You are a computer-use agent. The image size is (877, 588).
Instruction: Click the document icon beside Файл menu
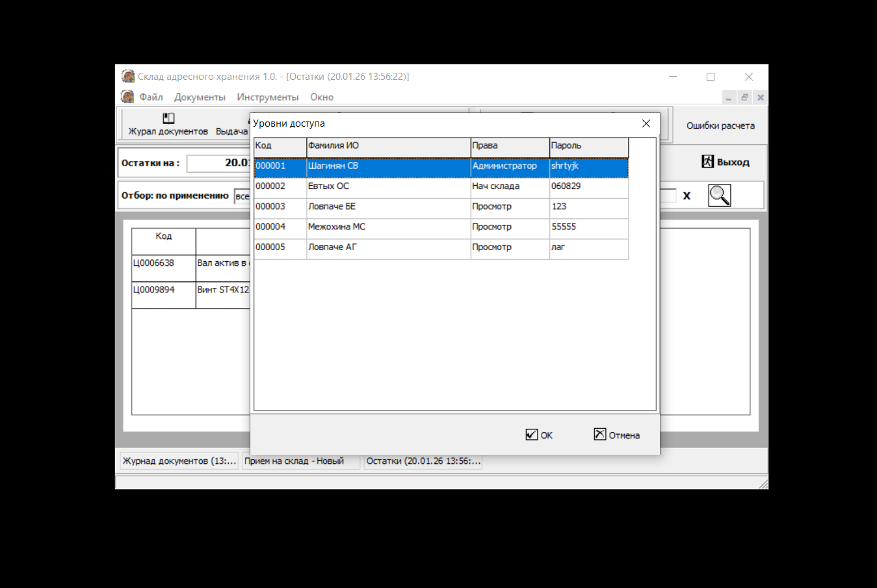click(x=127, y=97)
